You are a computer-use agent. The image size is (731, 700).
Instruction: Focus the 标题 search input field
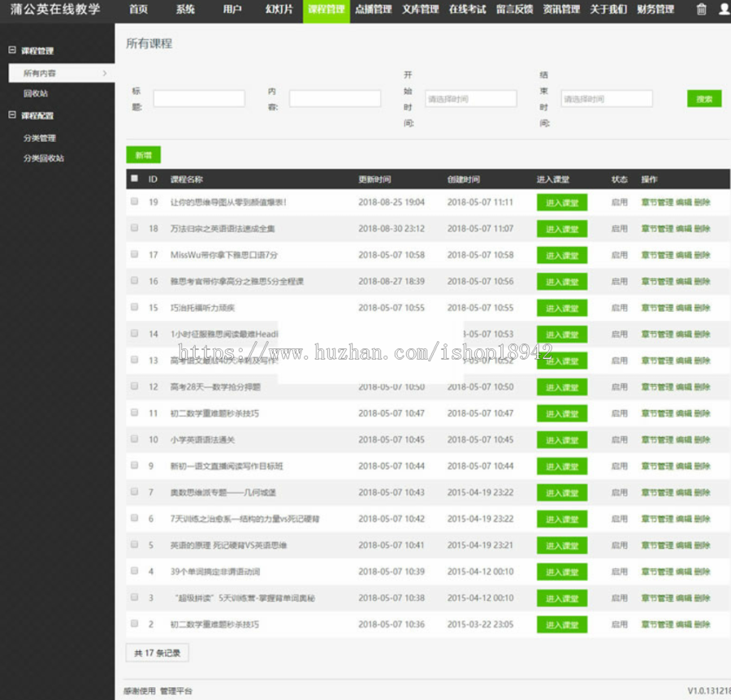199,99
